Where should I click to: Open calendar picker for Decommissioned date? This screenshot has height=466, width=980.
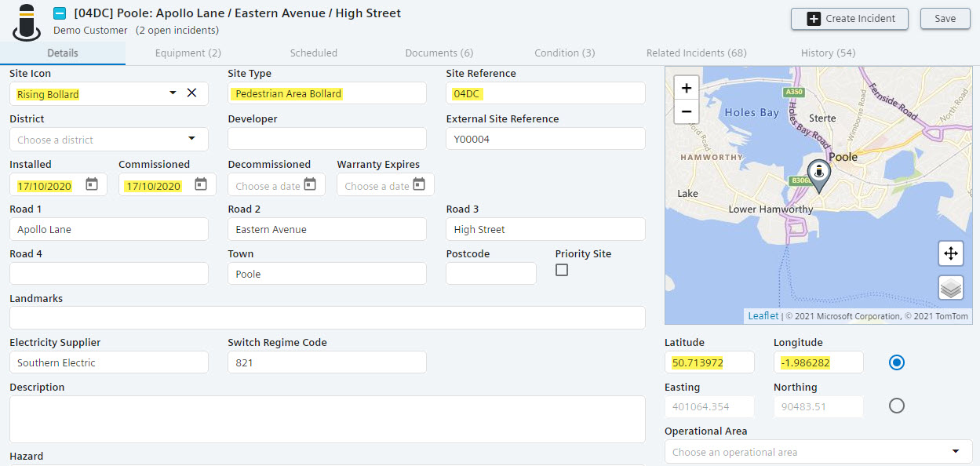tap(310, 185)
